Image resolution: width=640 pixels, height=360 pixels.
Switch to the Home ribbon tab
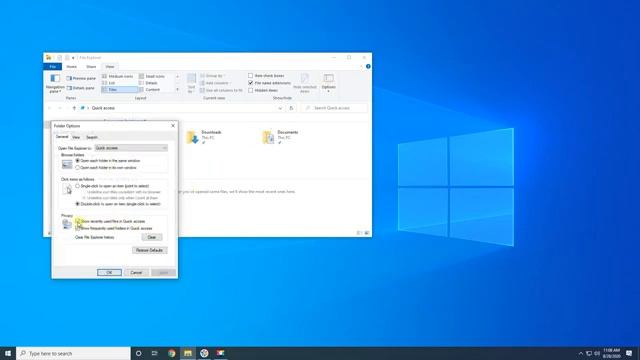[71, 67]
